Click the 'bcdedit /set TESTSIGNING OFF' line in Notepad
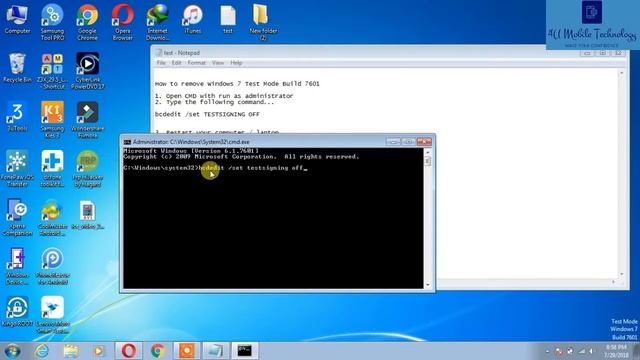Screen dimensions: 640x360 point(207,114)
